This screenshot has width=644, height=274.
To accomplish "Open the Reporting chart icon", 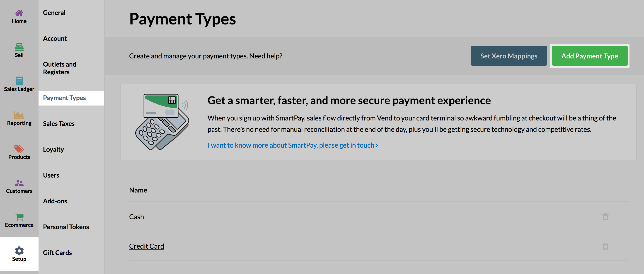I will tap(19, 115).
